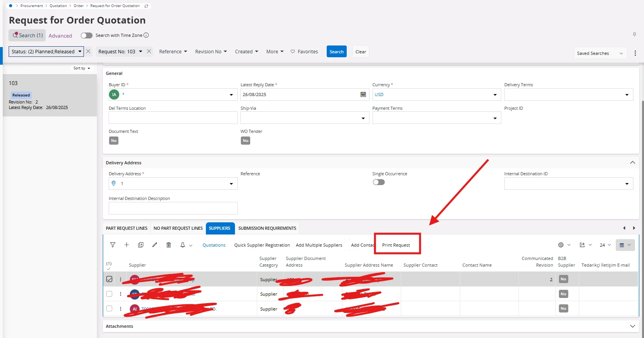Open the vertical dots menu near Saved Searches
The height and width of the screenshot is (338, 644).
coord(635,53)
